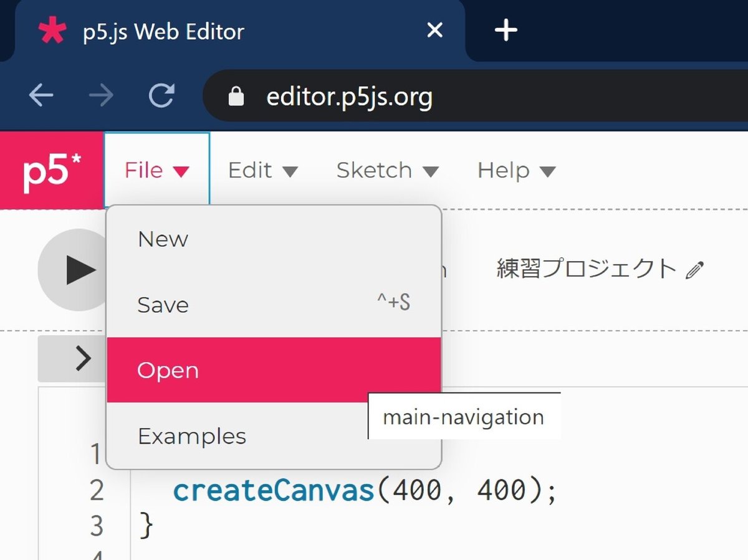Click the pencil icon to rename sketch
The width and height of the screenshot is (748, 560).
[694, 270]
